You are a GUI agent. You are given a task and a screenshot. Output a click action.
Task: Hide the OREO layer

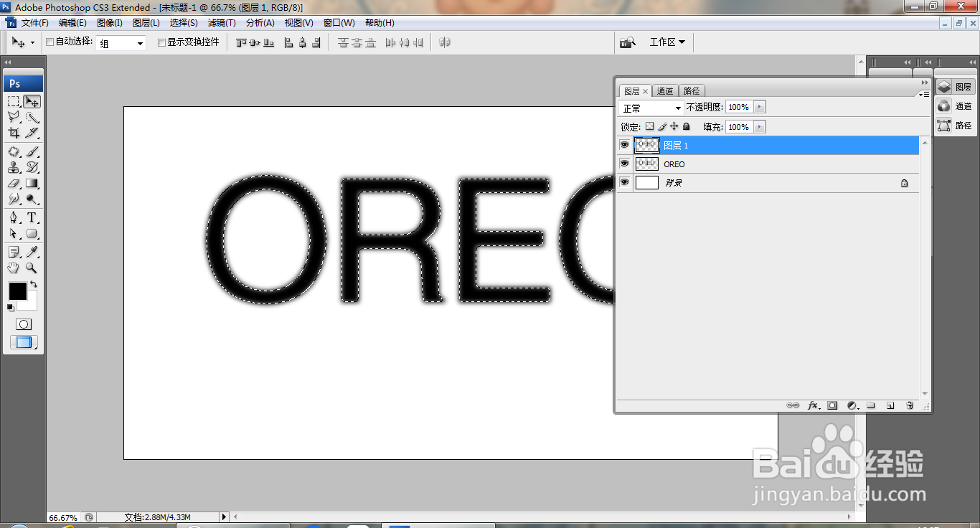624,164
